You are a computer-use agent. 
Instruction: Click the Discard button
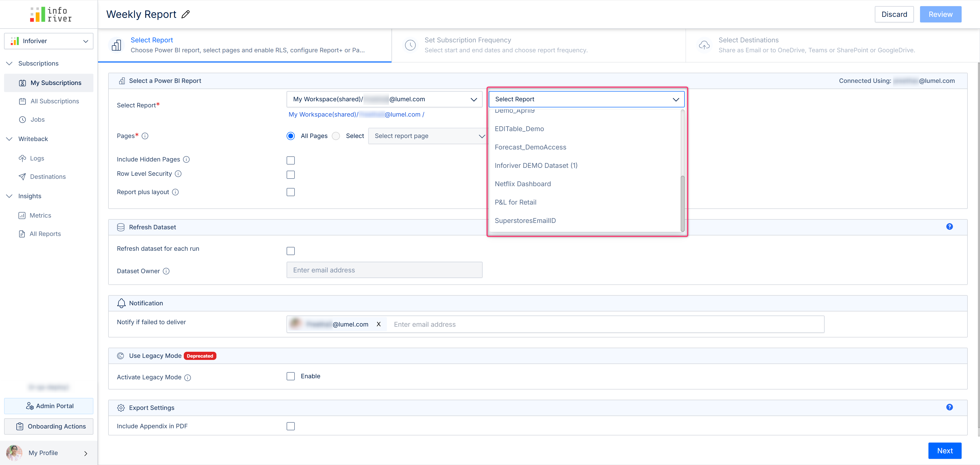(x=894, y=15)
